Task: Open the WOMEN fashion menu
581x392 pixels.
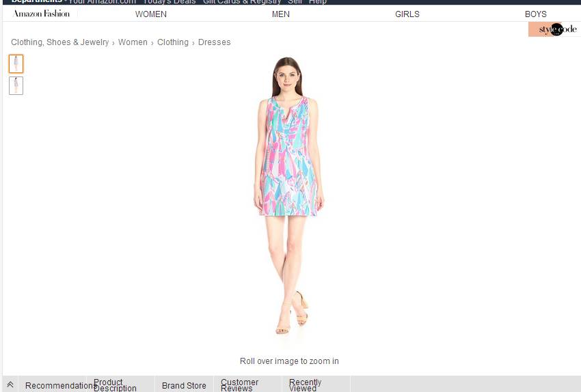Action: [151, 14]
